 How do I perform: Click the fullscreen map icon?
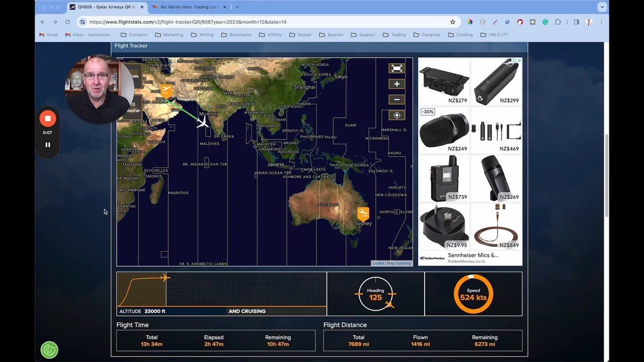pyautogui.click(x=396, y=68)
